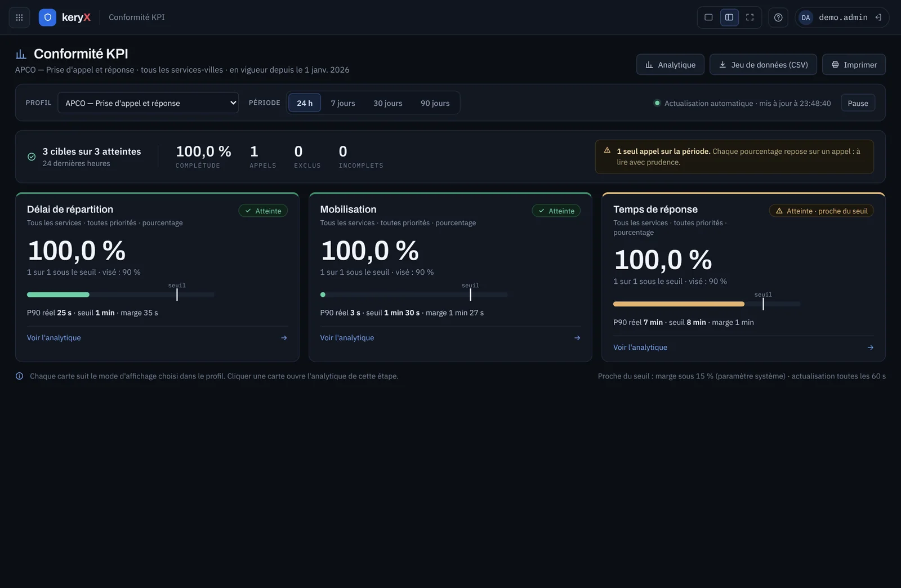The width and height of the screenshot is (901, 588).
Task: Click the DA user avatar
Action: click(x=806, y=17)
